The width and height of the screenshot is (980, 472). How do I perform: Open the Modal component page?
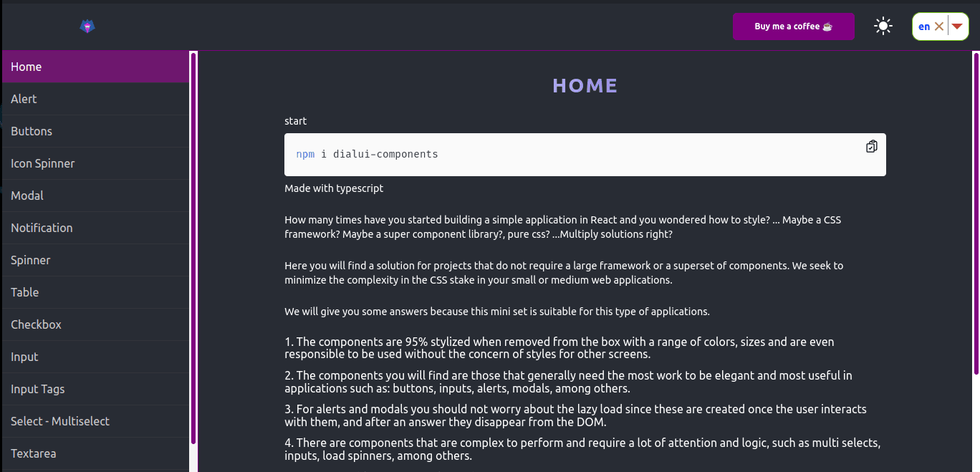(x=95, y=196)
